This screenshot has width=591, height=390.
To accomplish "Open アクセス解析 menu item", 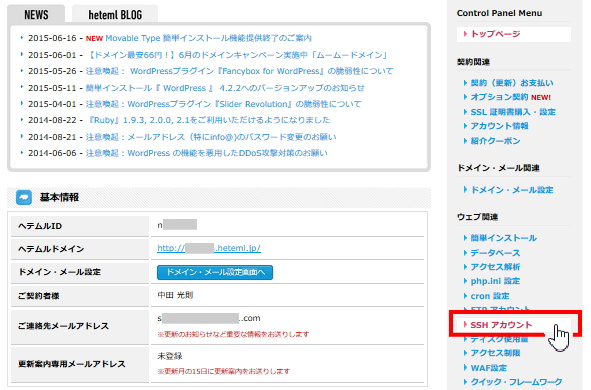I will (x=495, y=267).
